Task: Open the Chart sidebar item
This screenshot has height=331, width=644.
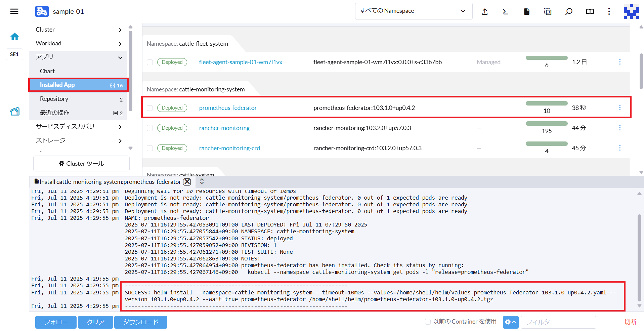Action: click(x=47, y=71)
